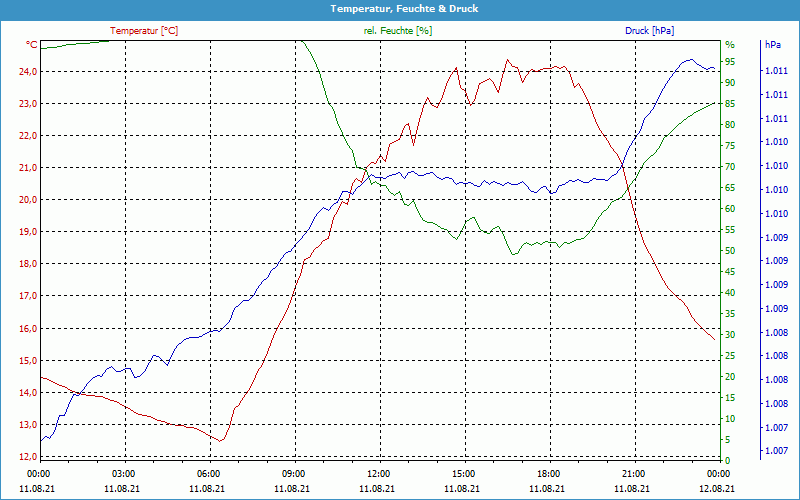Click the 18:00 time axis label
Screen dimensions: 800x500
point(548,473)
